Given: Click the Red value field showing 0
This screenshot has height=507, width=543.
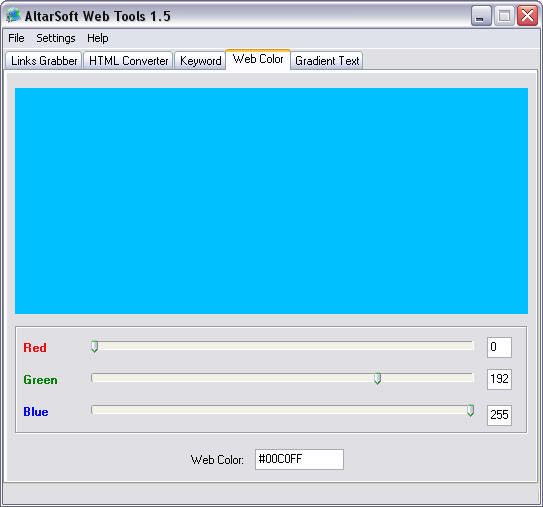Looking at the screenshot, I should tap(499, 347).
